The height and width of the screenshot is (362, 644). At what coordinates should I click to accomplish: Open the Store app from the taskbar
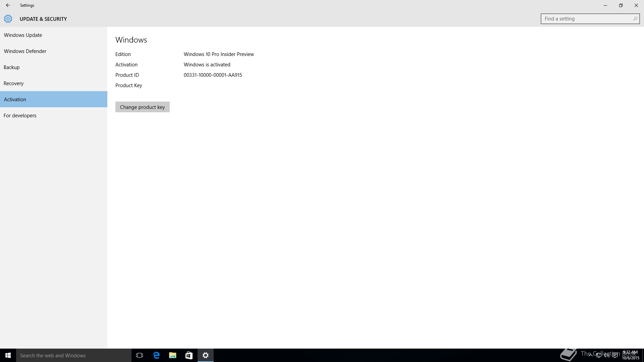[189, 355]
